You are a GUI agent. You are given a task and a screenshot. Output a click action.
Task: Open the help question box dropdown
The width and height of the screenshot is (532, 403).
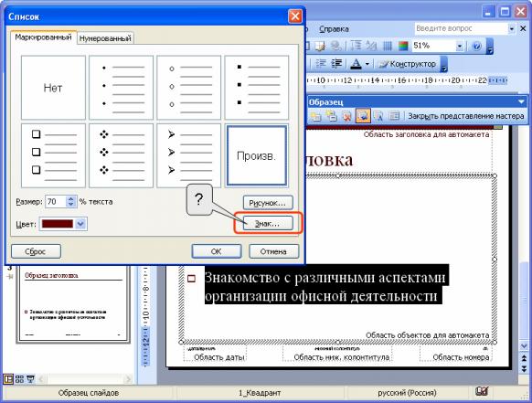pyautogui.click(x=512, y=29)
